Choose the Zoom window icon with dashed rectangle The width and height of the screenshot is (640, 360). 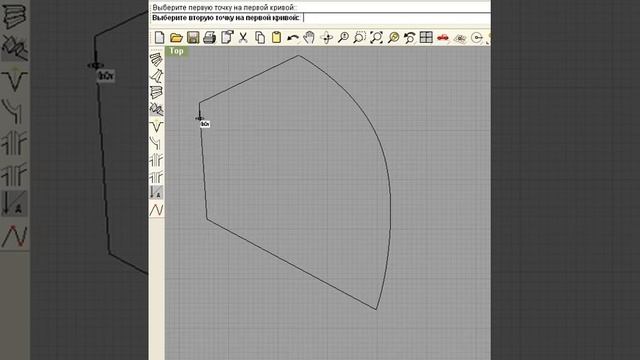click(360, 38)
